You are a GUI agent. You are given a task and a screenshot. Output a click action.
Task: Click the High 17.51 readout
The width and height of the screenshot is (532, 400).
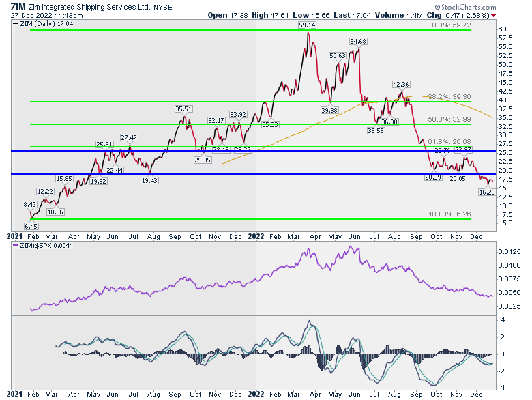point(270,15)
